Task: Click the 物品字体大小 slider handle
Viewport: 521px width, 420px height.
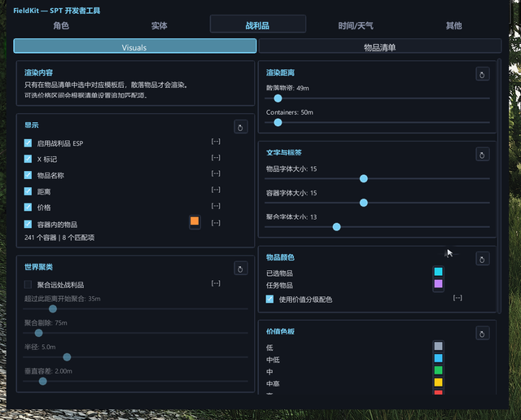Action: tap(364, 179)
